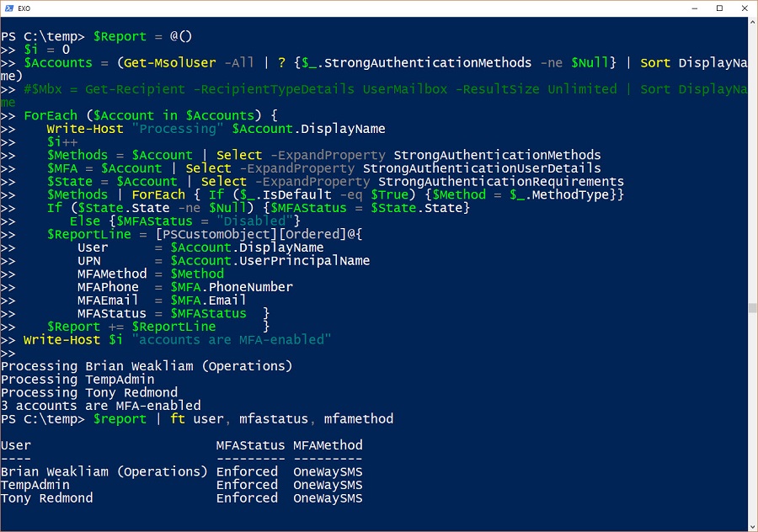This screenshot has height=532, width=758.
Task: Click the Brian Weakliam (Operations) table row
Action: pyautogui.click(x=104, y=472)
